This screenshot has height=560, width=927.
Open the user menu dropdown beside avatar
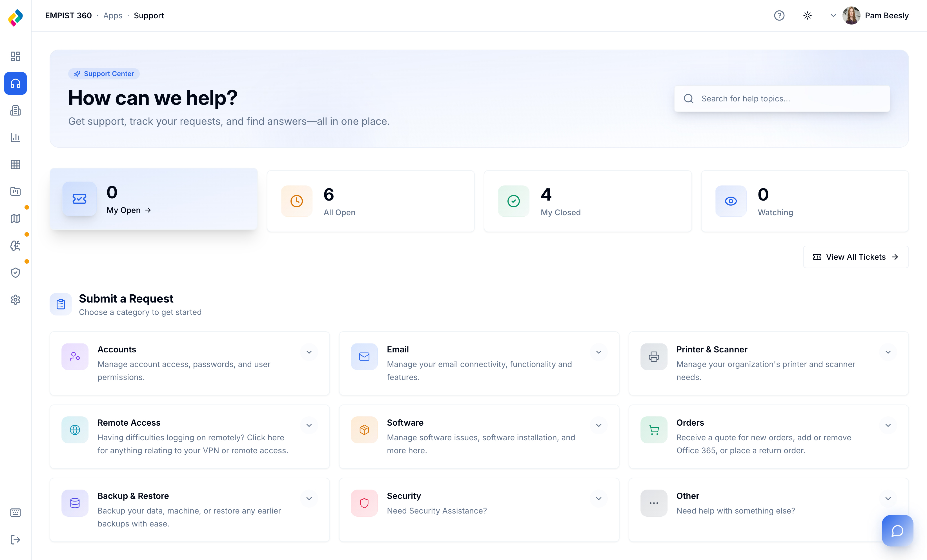tap(833, 15)
